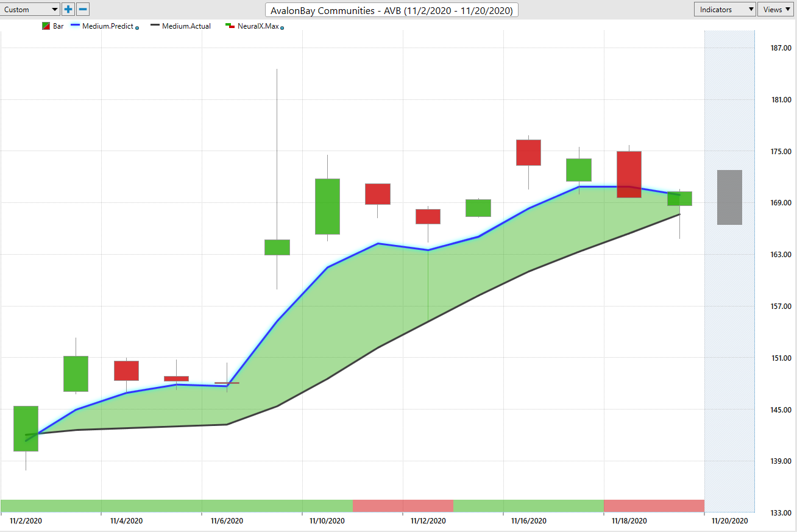Click the last red NeuralX segment near 11/18/2020
The height and width of the screenshot is (532, 797).
[654, 506]
